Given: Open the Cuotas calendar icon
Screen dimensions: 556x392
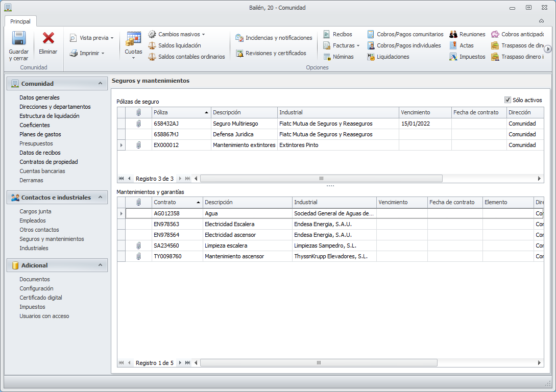Looking at the screenshot, I should coord(133,39).
